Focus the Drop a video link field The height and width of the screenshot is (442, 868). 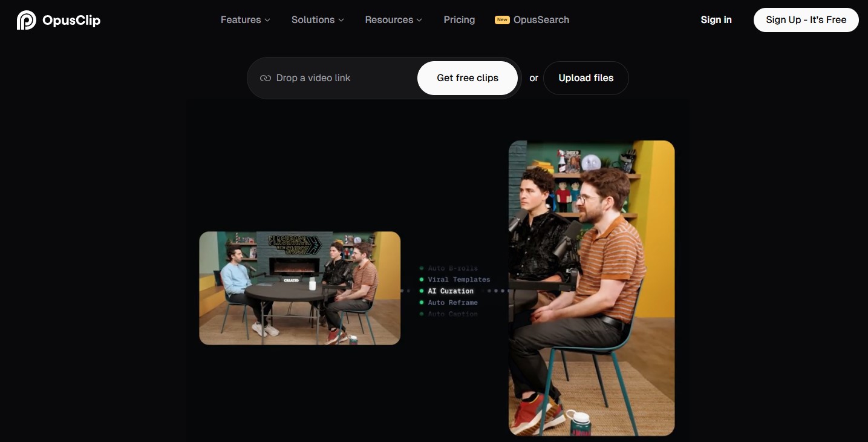339,78
